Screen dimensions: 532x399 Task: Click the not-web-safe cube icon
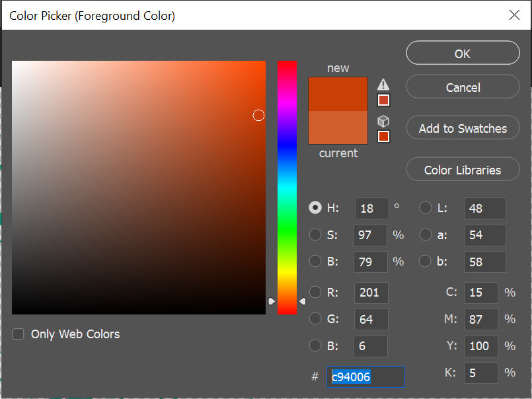pos(383,121)
